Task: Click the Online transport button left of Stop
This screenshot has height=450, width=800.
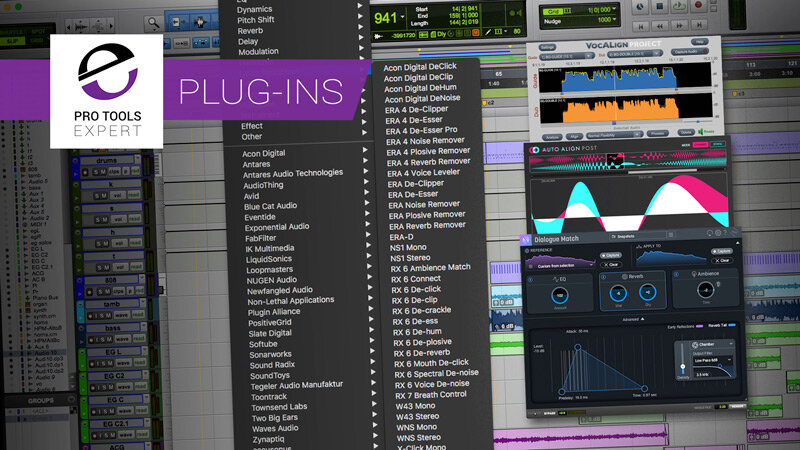Action: coord(640,8)
